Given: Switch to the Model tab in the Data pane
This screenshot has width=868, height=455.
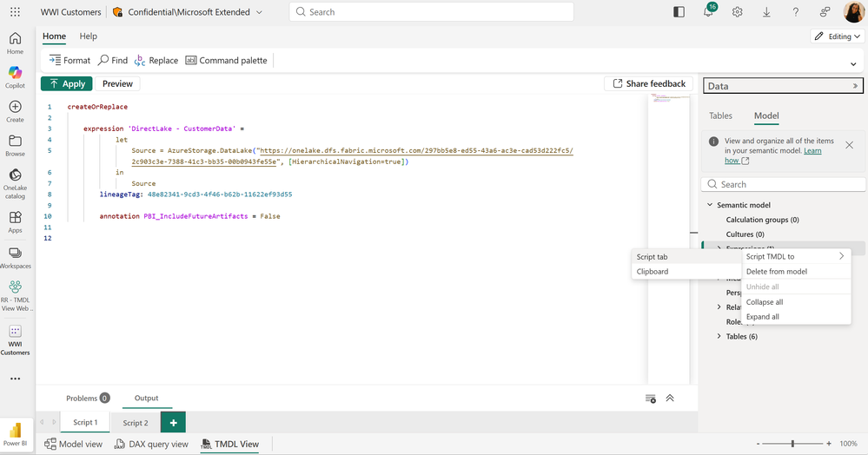Looking at the screenshot, I should [x=766, y=115].
